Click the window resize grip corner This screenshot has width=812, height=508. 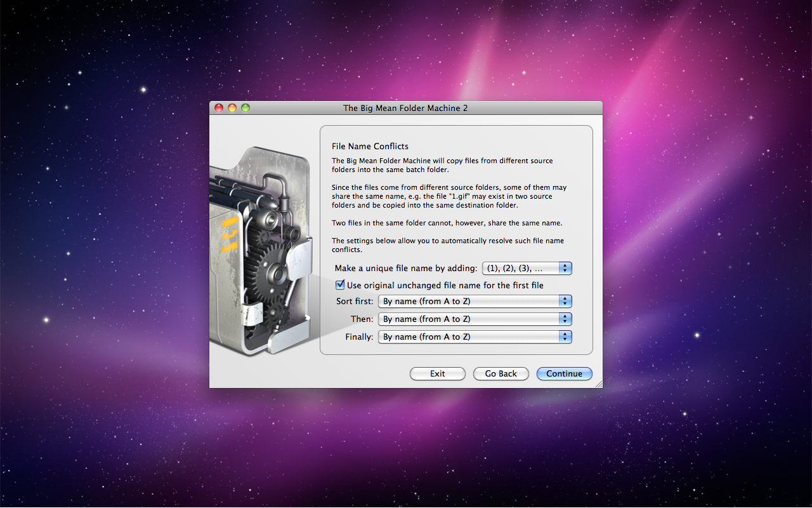[x=598, y=383]
